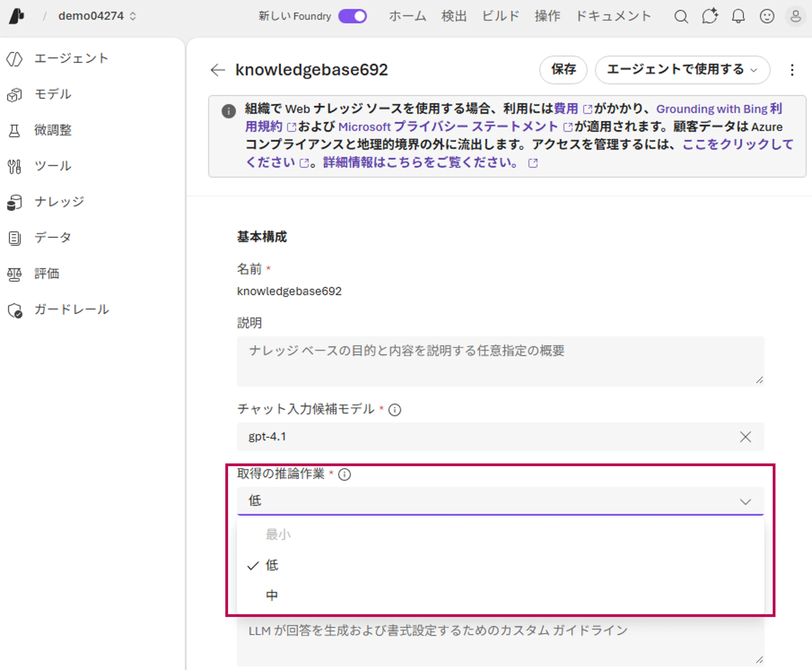
Task: Click the gpt-4.1 model field
Action: [501, 437]
